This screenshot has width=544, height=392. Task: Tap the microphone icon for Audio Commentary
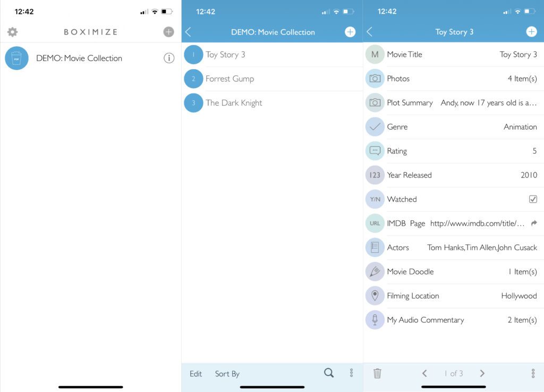click(x=375, y=320)
